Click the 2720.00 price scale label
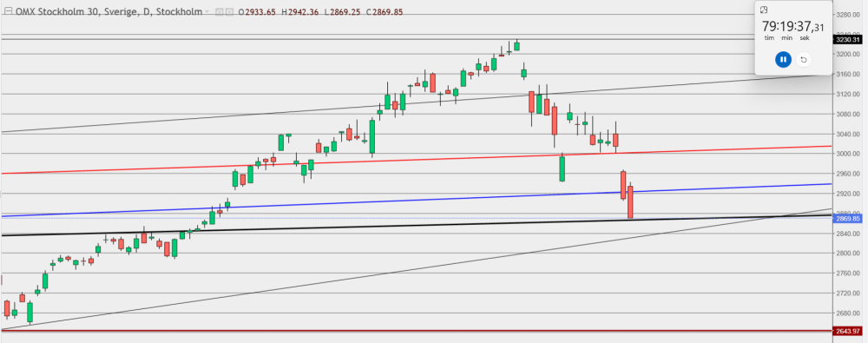This screenshot has height=343, width=868. pos(847,294)
